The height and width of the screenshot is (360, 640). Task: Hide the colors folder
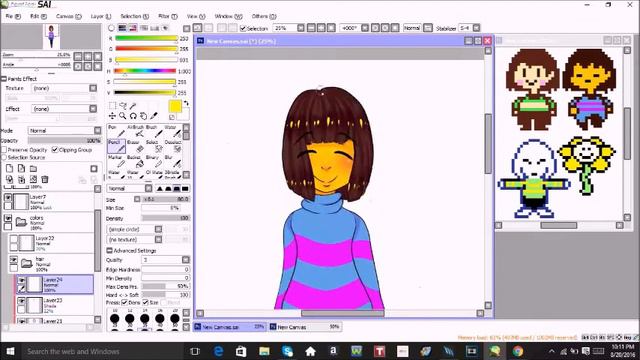click(x=8, y=218)
